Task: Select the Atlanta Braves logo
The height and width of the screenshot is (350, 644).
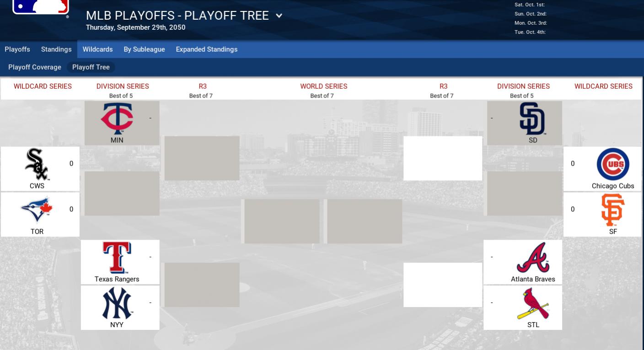Action: (533, 257)
